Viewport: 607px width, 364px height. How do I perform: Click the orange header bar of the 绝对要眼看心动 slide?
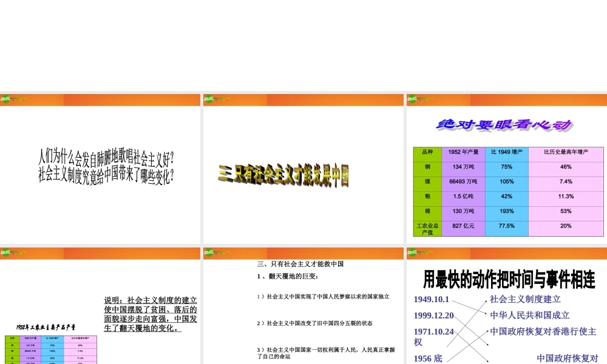point(507,99)
